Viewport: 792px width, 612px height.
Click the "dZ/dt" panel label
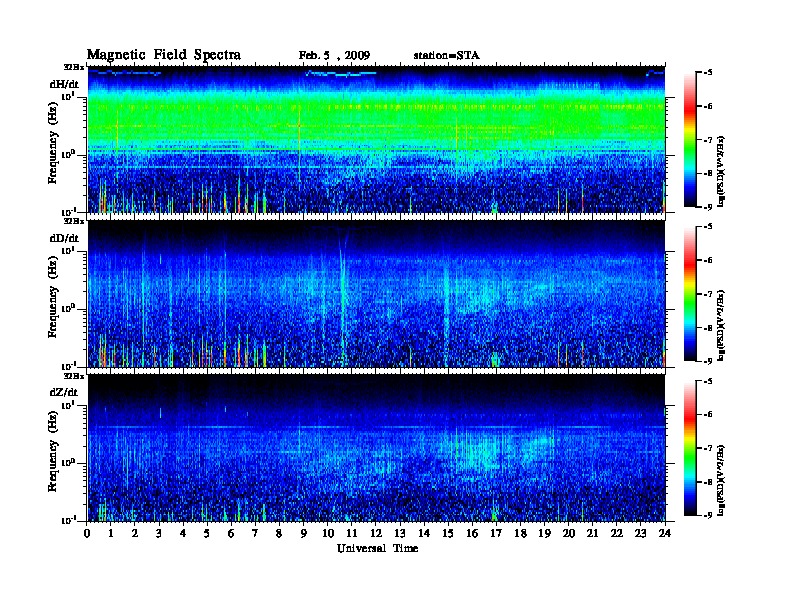coord(64,392)
